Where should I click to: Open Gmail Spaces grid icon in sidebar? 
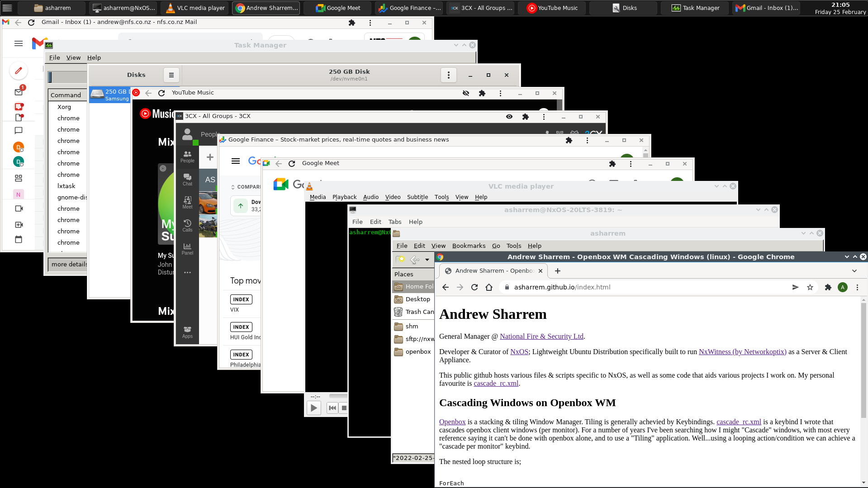[x=19, y=178]
